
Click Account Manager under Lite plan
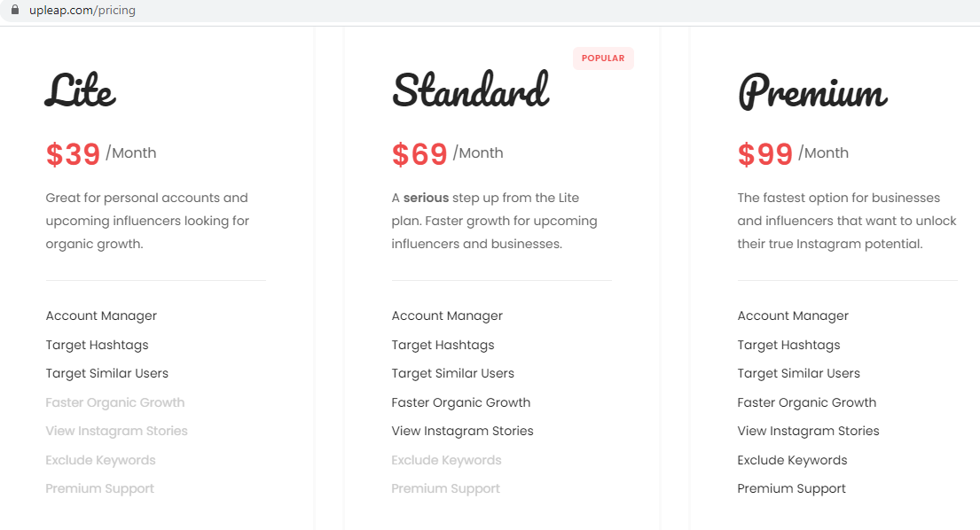point(101,316)
